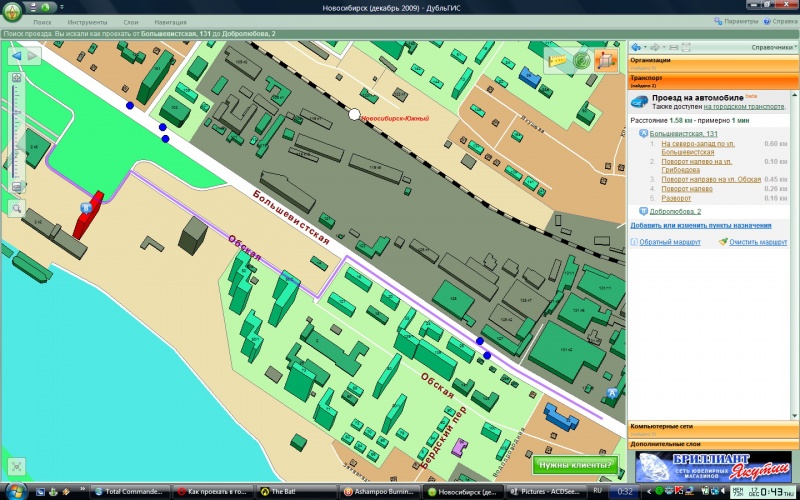Click the full-extent button atop zoom slider

click(17, 77)
